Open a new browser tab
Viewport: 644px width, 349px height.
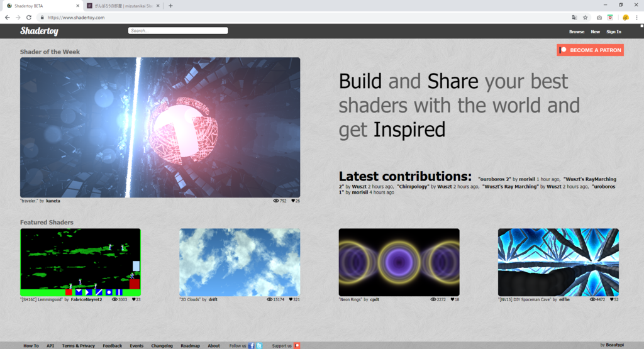click(170, 6)
